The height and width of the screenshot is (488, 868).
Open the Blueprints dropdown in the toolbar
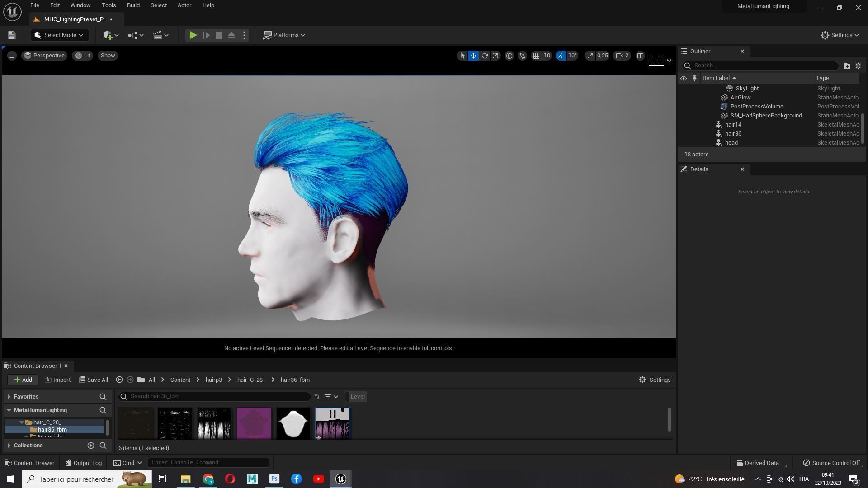click(136, 35)
